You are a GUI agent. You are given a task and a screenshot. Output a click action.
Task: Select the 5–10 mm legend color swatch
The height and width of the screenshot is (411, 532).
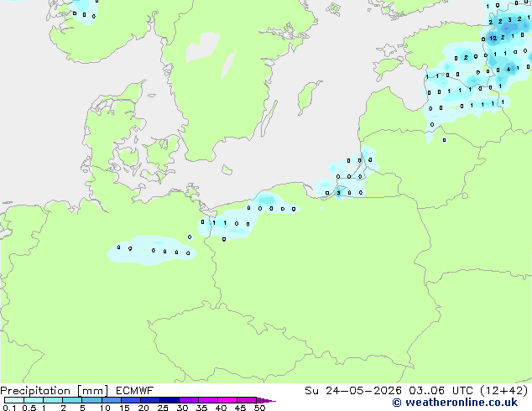[x=91, y=400]
